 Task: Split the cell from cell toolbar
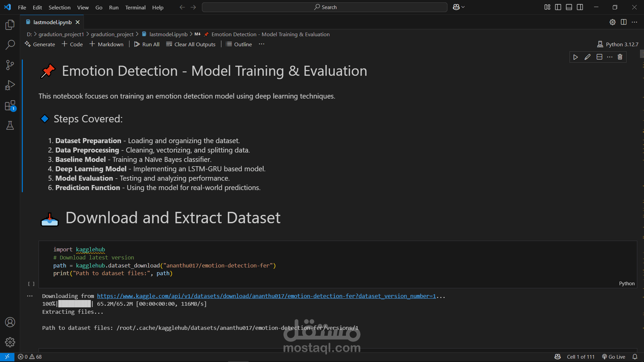coord(599,57)
